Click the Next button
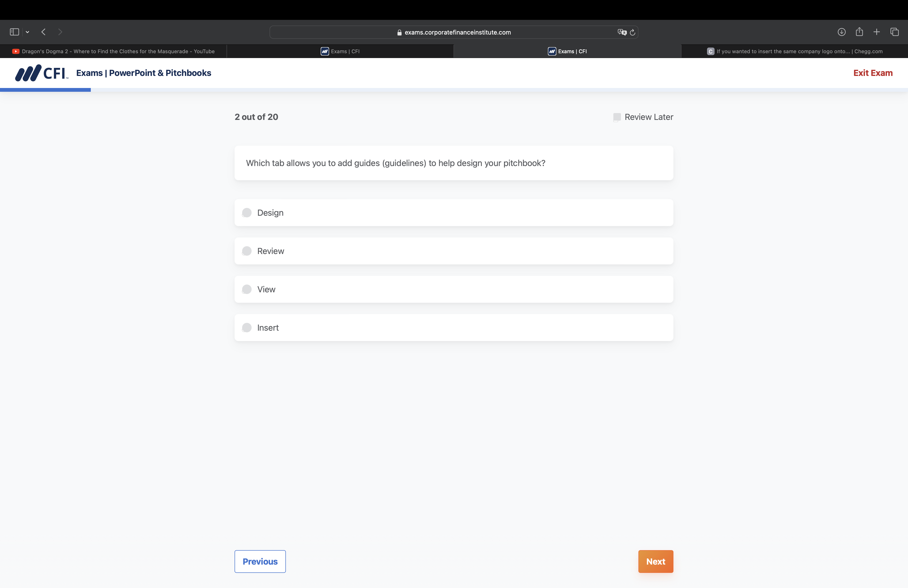 point(655,561)
